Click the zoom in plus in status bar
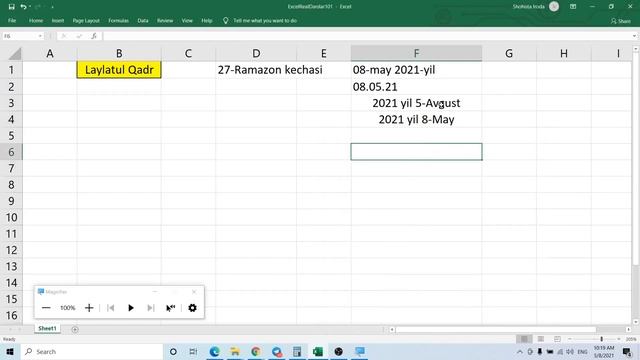Image resolution: width=640 pixels, height=360 pixels. (619, 339)
